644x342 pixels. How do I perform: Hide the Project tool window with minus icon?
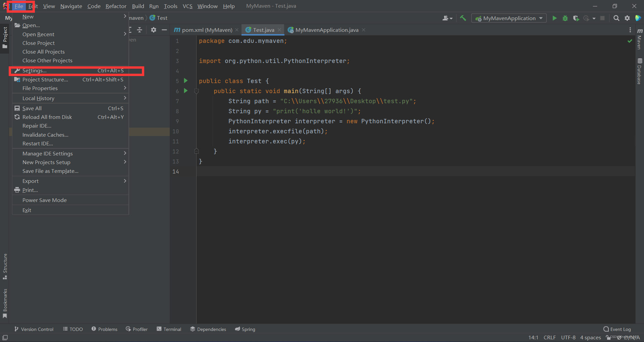[x=164, y=30]
